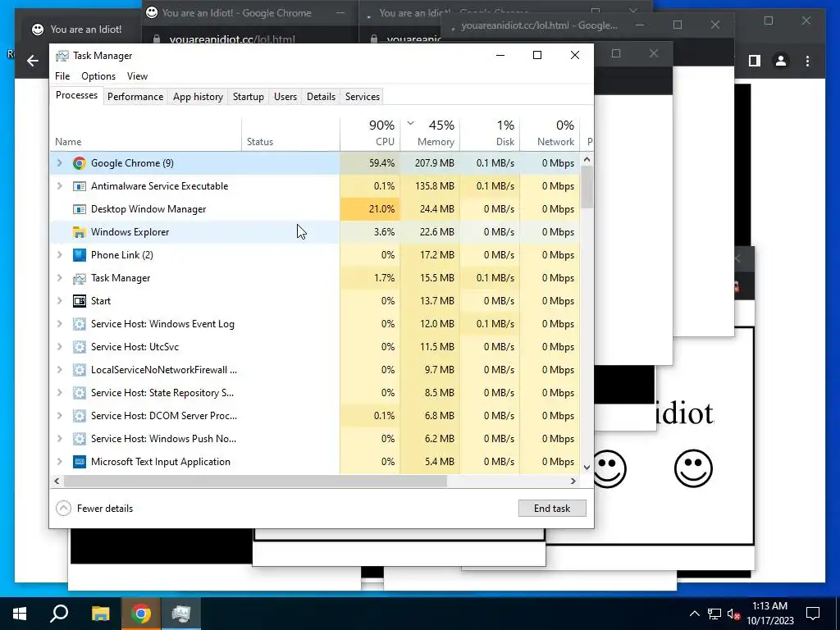Image resolution: width=840 pixels, height=630 pixels.
Task: Click the horizontal scrollbar left arrow
Action: pyautogui.click(x=57, y=481)
